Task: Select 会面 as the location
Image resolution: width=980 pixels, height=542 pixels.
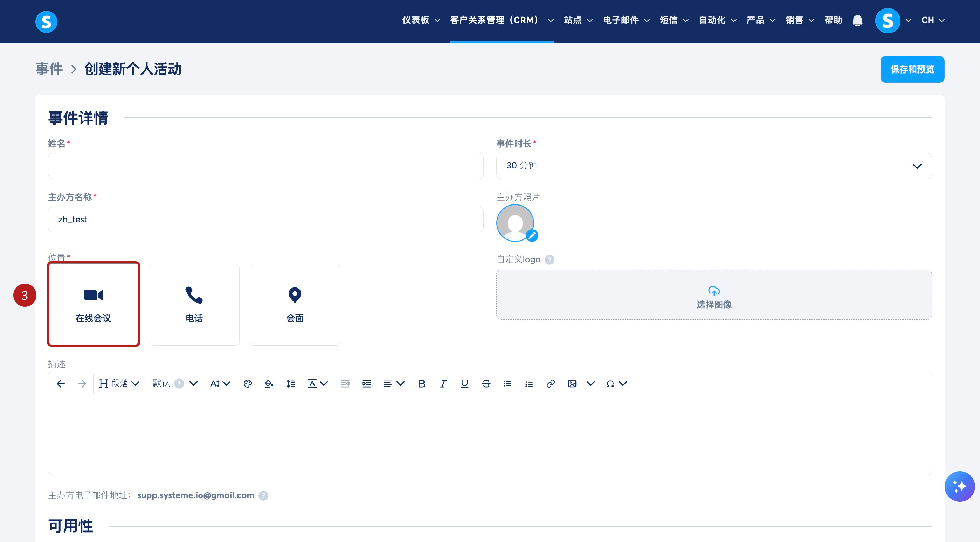Action: click(x=295, y=305)
